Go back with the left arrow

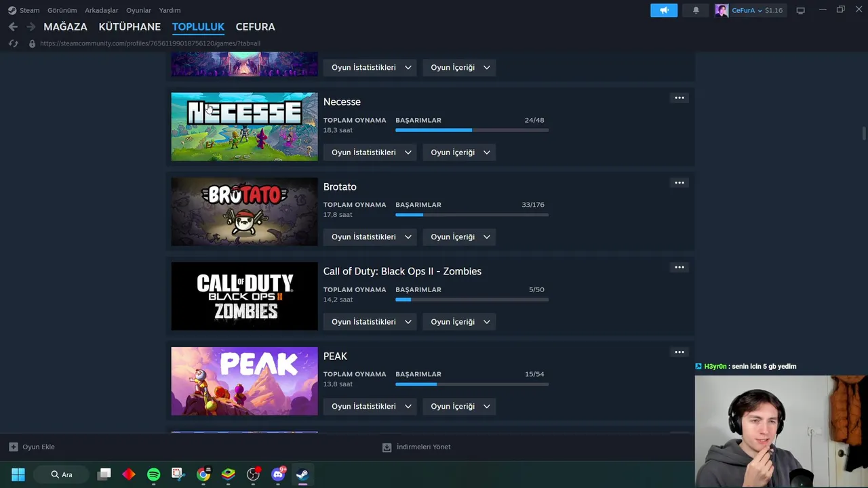pyautogui.click(x=13, y=26)
